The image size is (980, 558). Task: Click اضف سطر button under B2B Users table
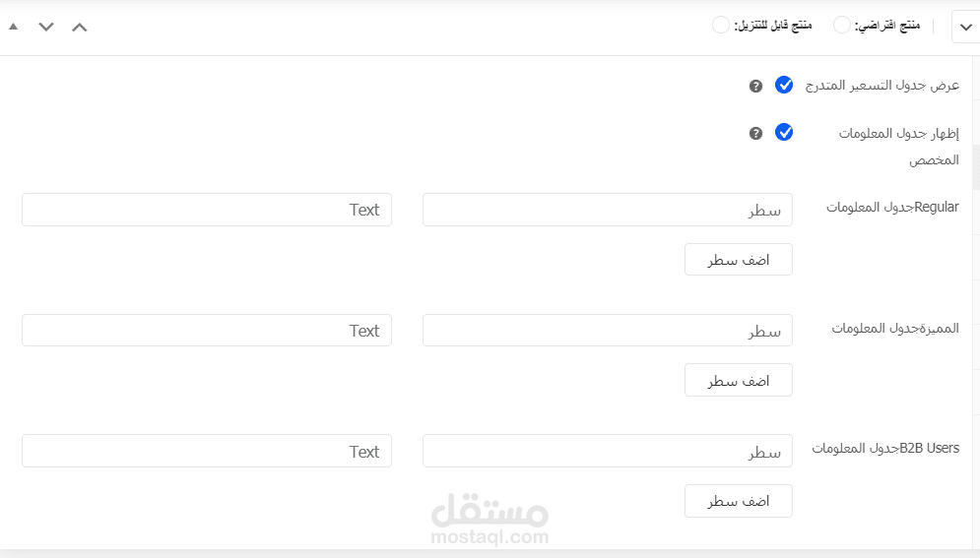(x=739, y=501)
